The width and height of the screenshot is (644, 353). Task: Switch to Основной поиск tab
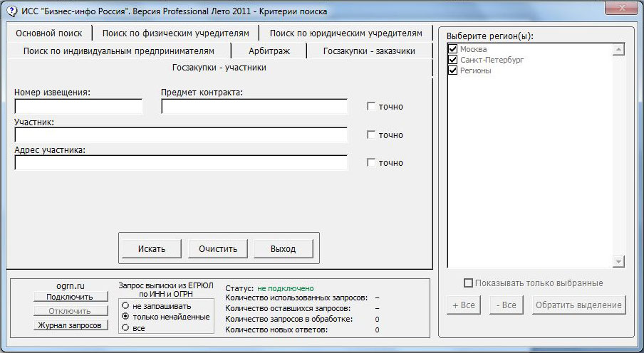49,33
